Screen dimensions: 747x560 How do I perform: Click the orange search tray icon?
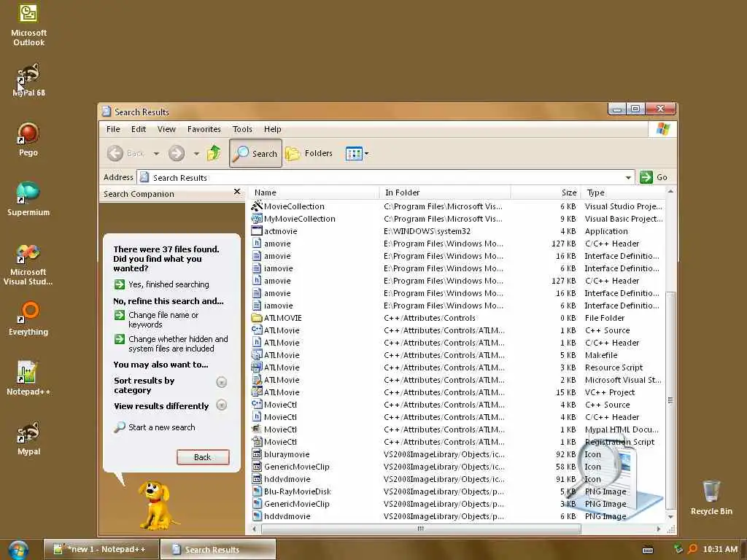(692, 549)
